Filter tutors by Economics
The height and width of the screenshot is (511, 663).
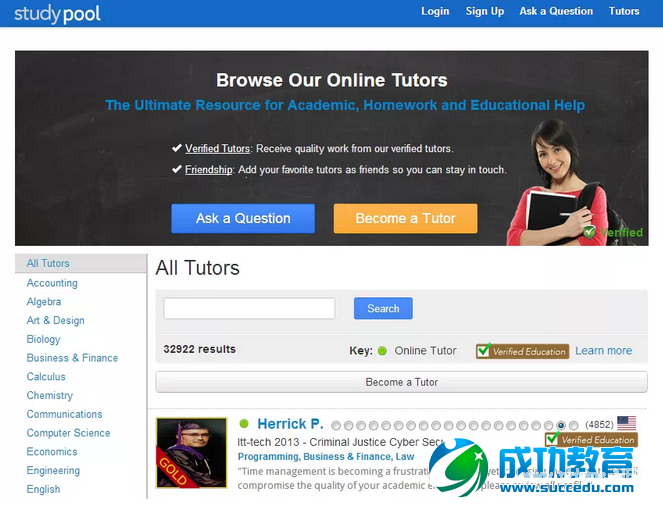[x=52, y=451]
